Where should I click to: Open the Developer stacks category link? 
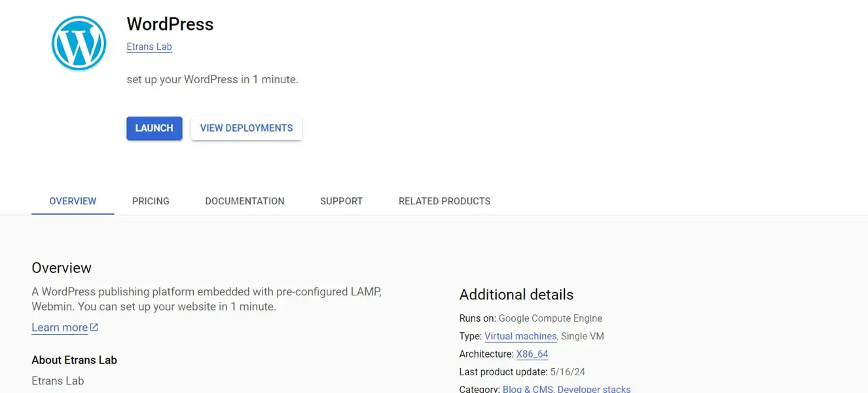(594, 389)
